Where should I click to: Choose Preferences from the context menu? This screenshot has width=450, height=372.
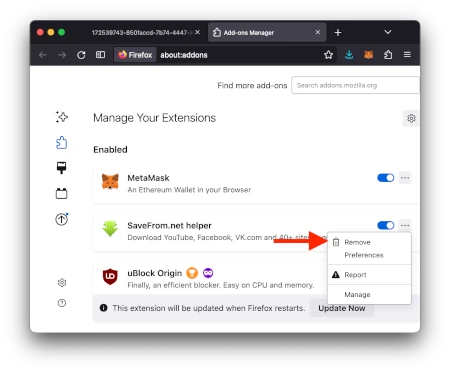click(x=369, y=255)
